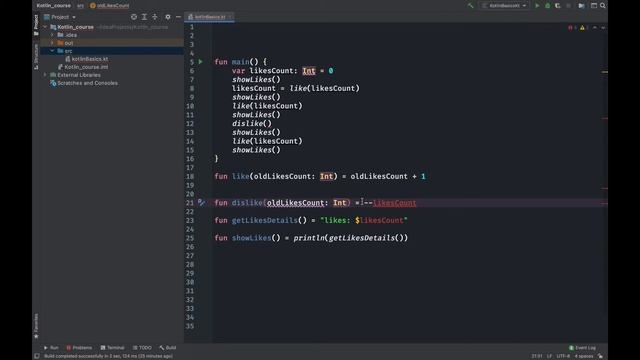The image size is (640, 360).
Task: Click the Expand All icon in Project panel
Action: 144,17
